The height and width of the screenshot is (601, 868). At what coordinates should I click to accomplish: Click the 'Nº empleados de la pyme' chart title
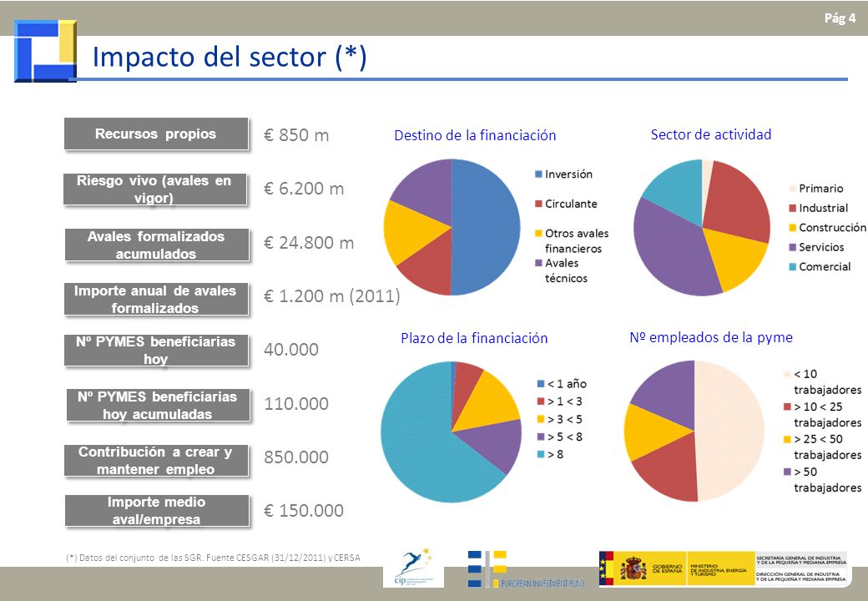coord(711,337)
